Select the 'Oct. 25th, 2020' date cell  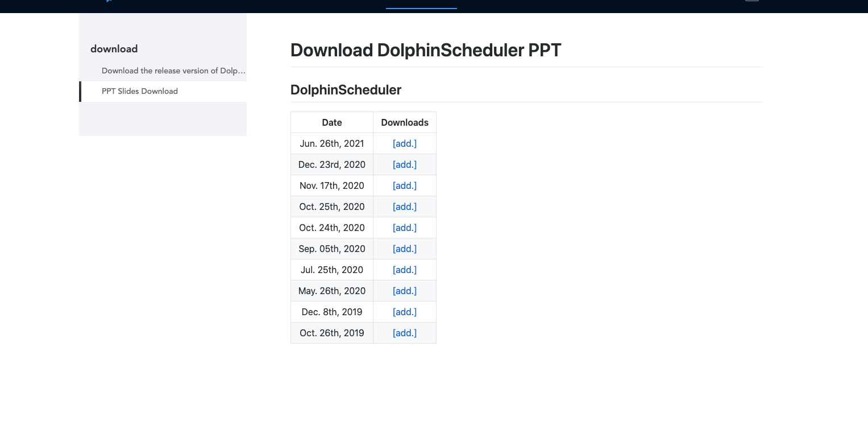(x=332, y=207)
